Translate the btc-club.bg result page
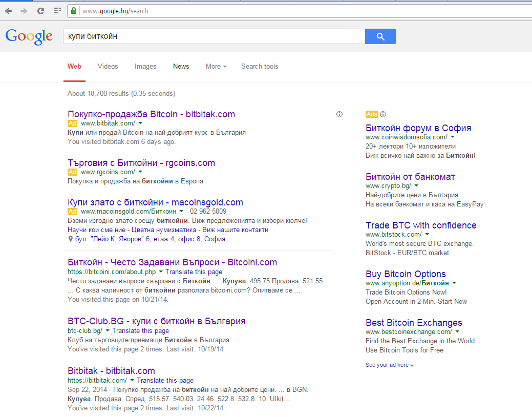532x417 pixels. [140, 331]
